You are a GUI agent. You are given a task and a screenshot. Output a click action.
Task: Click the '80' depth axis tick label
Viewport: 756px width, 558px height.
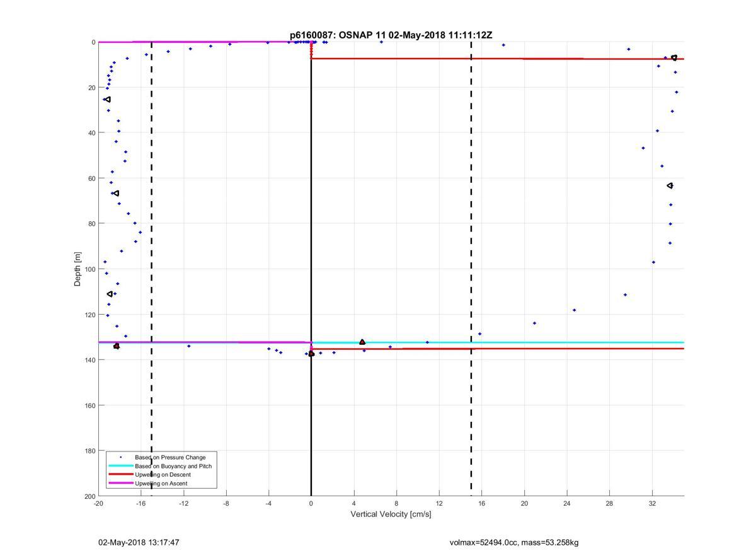coord(91,224)
